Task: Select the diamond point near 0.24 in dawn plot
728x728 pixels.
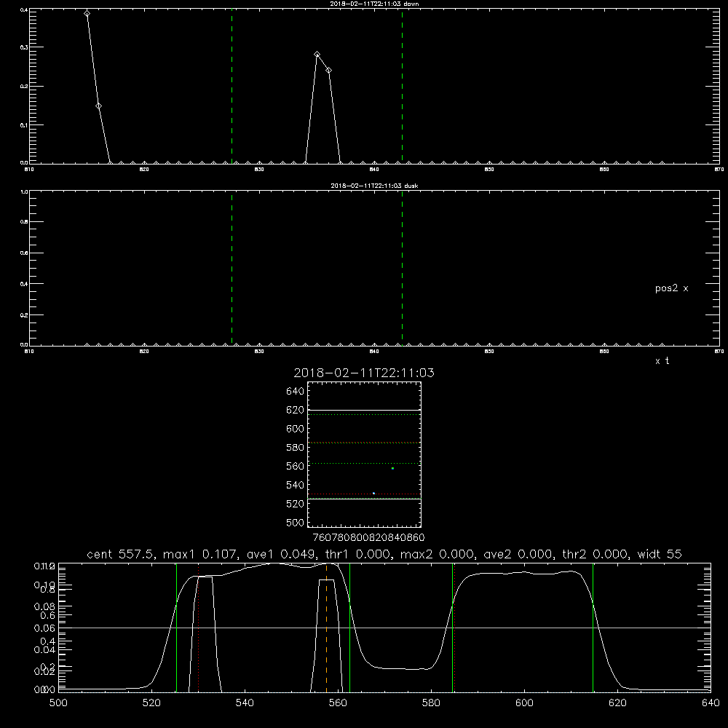Action: [329, 70]
